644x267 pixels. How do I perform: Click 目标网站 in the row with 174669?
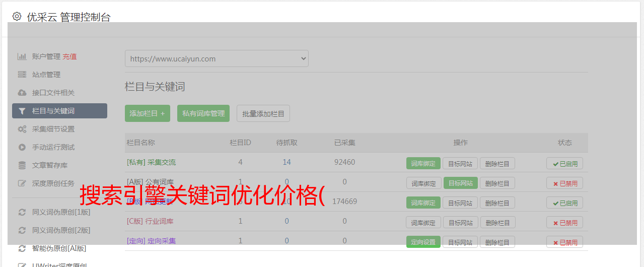[x=461, y=203]
